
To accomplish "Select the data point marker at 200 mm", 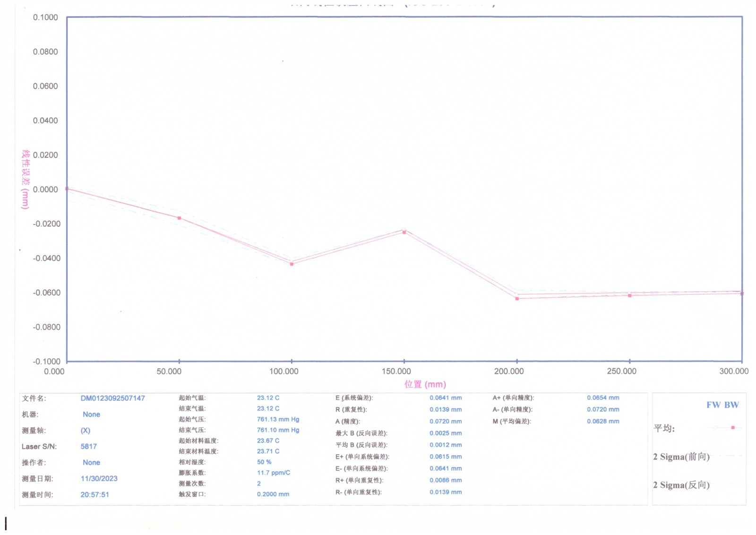I will 517,298.
